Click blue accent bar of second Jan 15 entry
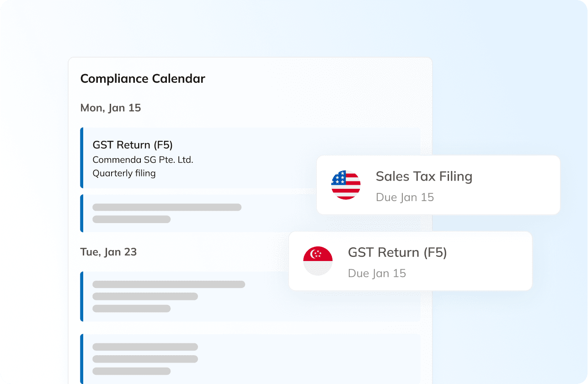The height and width of the screenshot is (384, 588). click(x=82, y=213)
